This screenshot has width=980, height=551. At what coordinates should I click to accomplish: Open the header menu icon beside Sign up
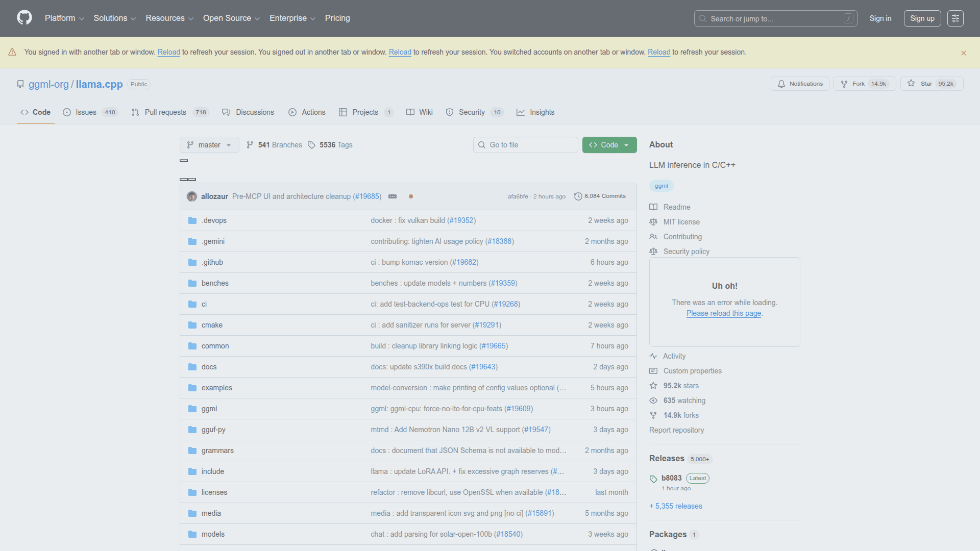(x=955, y=18)
